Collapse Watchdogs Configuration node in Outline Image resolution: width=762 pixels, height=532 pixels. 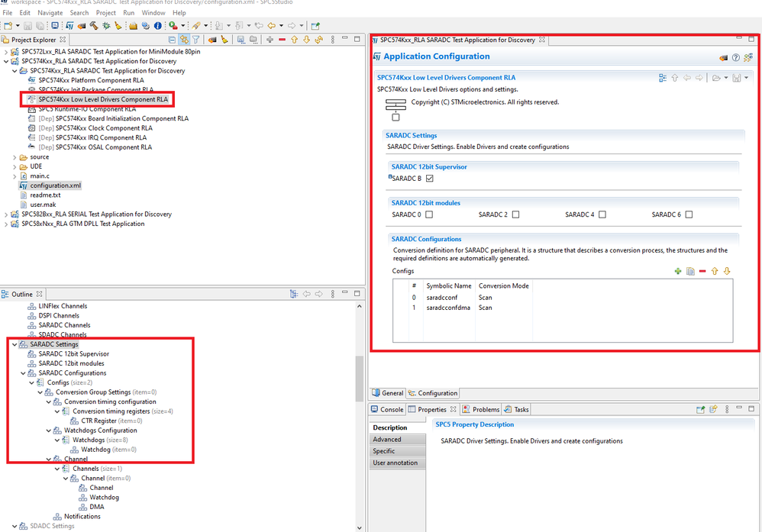tap(49, 430)
